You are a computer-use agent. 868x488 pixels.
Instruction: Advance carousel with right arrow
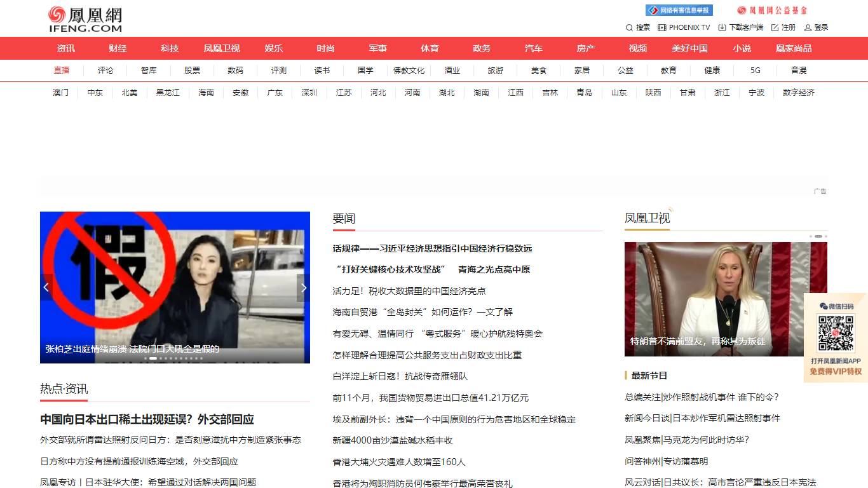click(304, 287)
